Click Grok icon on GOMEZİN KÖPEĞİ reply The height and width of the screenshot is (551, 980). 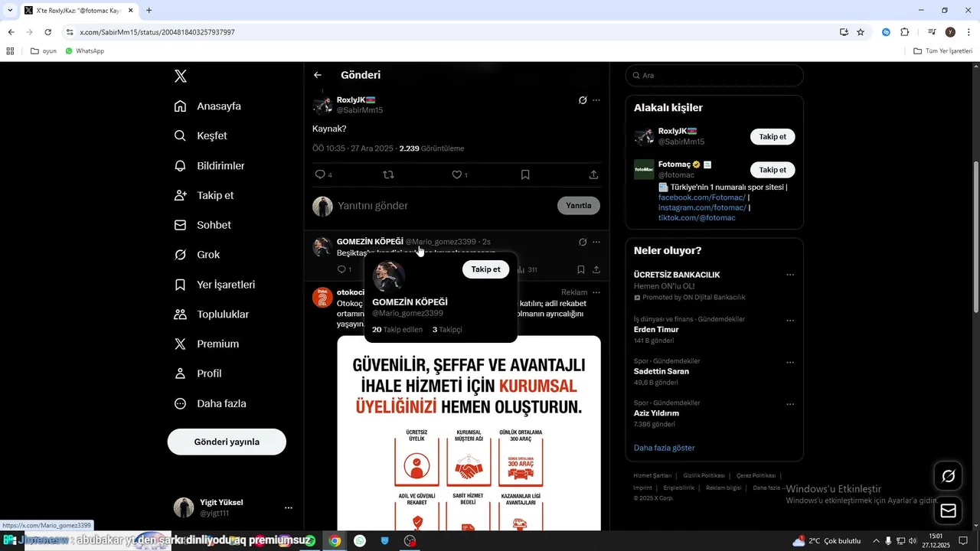(583, 242)
